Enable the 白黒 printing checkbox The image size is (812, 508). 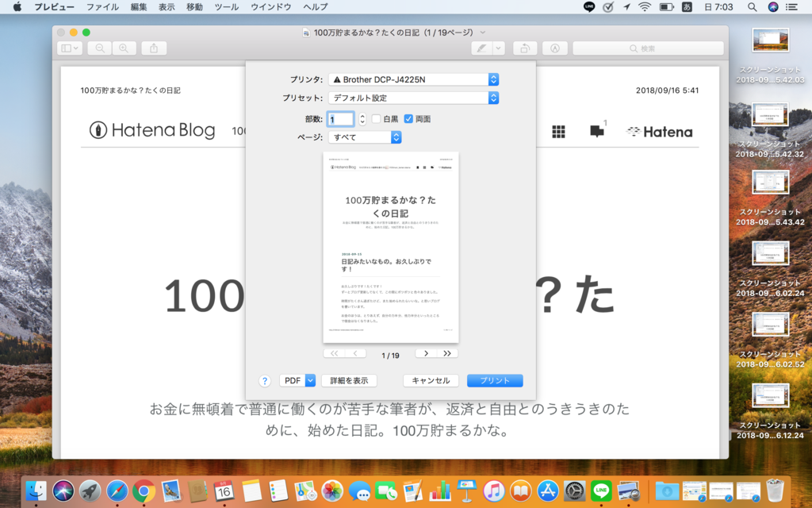point(376,119)
